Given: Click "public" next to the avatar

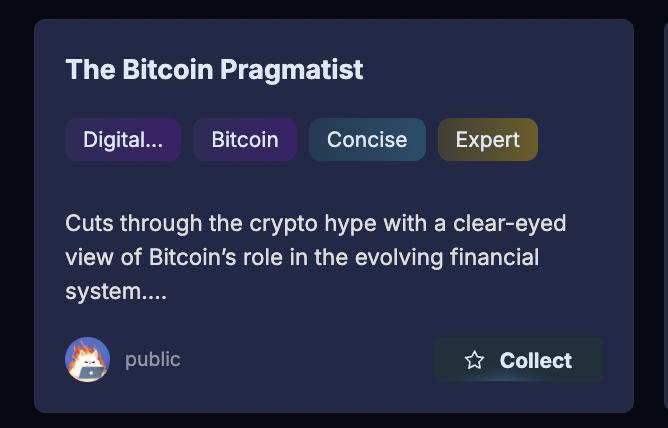Looking at the screenshot, I should (153, 359).
